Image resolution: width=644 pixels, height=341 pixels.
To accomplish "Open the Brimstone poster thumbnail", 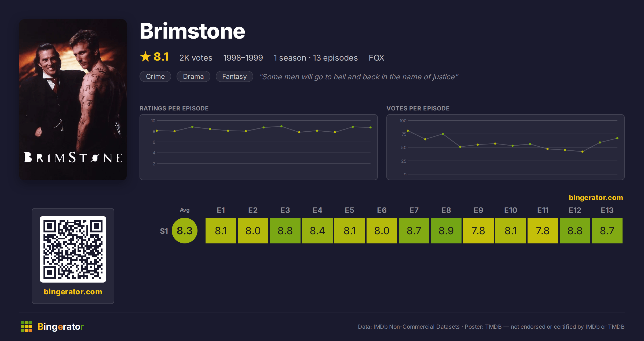I will click(73, 99).
